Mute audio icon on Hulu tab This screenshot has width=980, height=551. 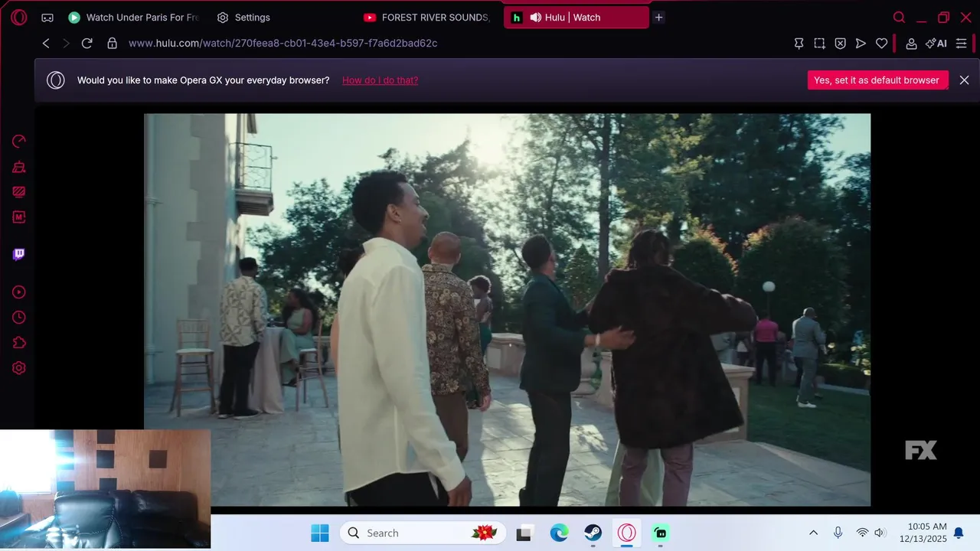point(535,17)
